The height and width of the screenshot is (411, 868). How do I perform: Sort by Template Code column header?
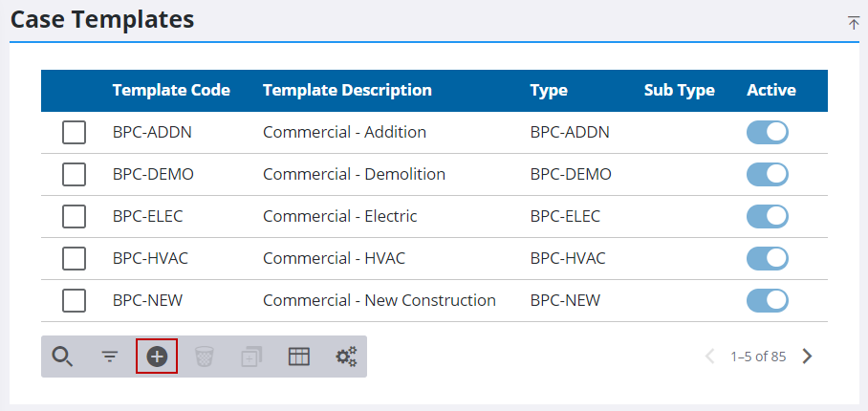pyautogui.click(x=171, y=91)
